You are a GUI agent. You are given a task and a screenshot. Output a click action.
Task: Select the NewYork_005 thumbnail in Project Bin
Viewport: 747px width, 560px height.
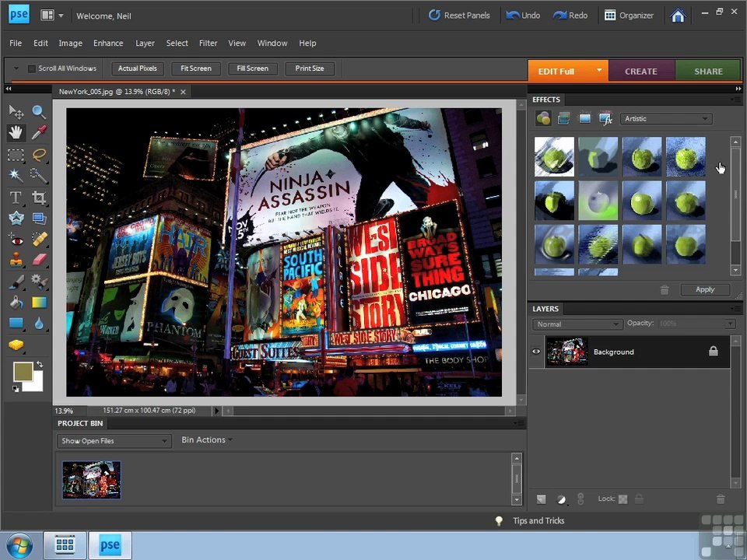(x=92, y=480)
